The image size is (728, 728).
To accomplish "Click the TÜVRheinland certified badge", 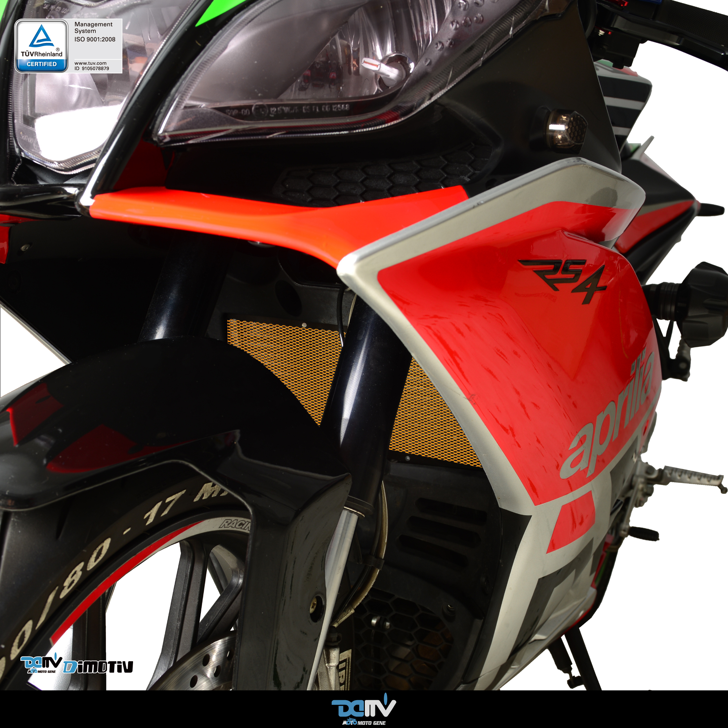I will click(41, 46).
